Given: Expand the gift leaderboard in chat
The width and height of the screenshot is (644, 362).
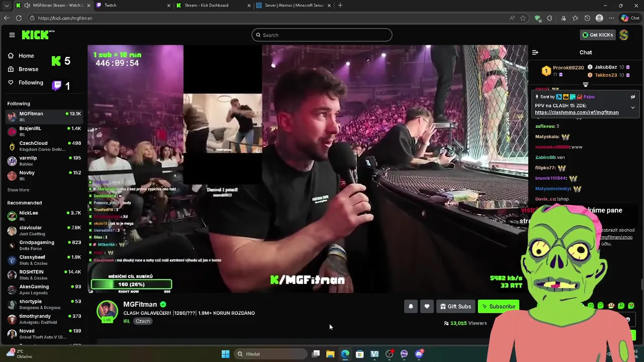Looking at the screenshot, I should coord(585,84).
